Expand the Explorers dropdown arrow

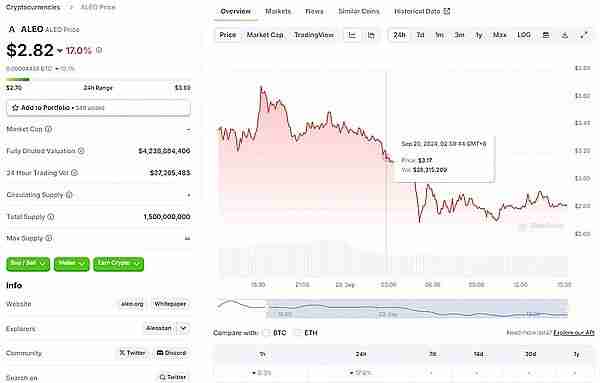click(x=183, y=328)
